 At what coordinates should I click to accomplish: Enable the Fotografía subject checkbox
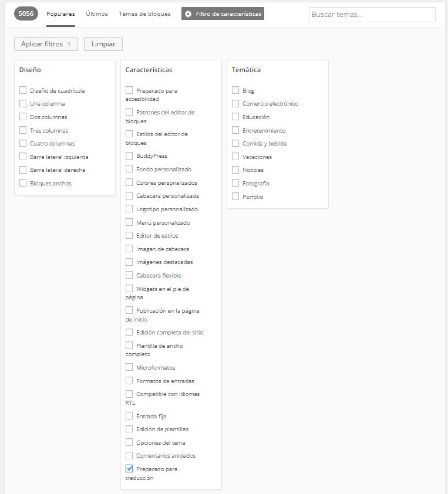tap(235, 183)
